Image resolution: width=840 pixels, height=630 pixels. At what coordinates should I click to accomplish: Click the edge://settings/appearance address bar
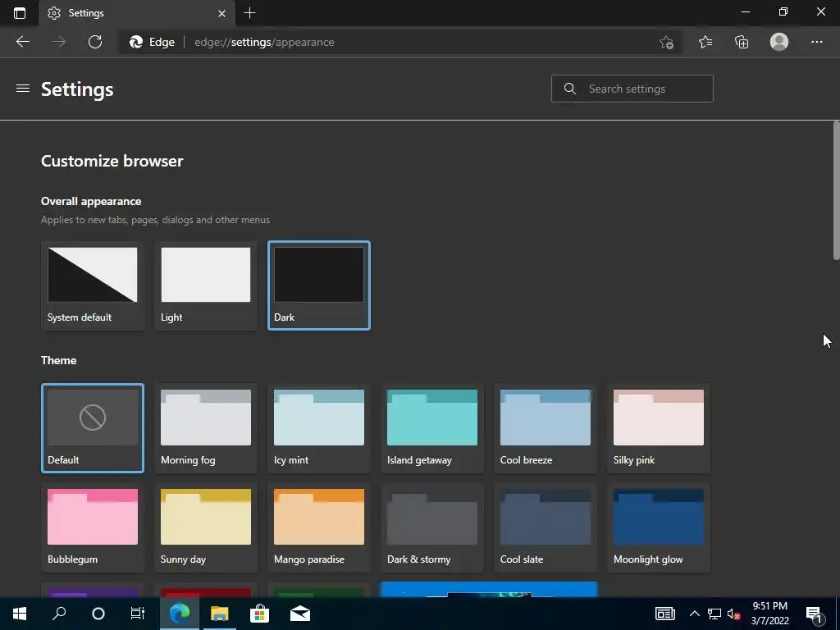pos(398,42)
